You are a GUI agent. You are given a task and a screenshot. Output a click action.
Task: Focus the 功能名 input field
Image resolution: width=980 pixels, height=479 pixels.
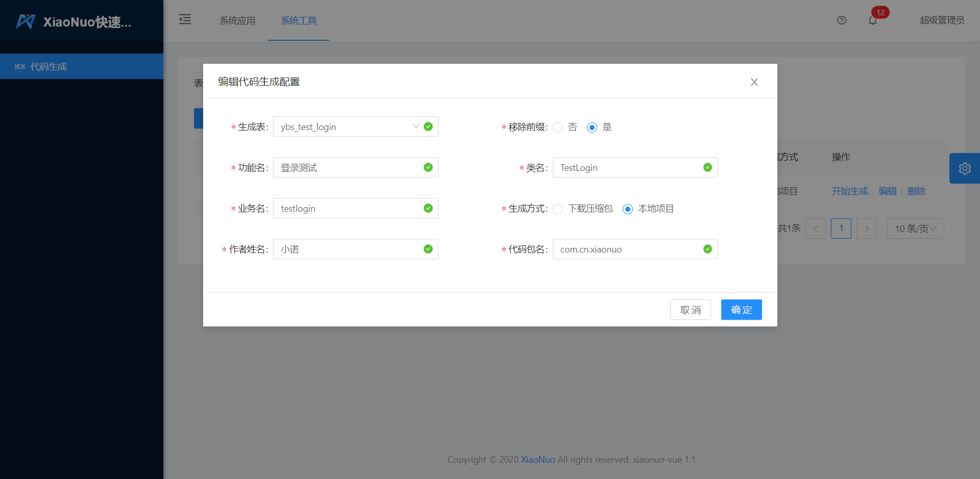click(x=356, y=167)
